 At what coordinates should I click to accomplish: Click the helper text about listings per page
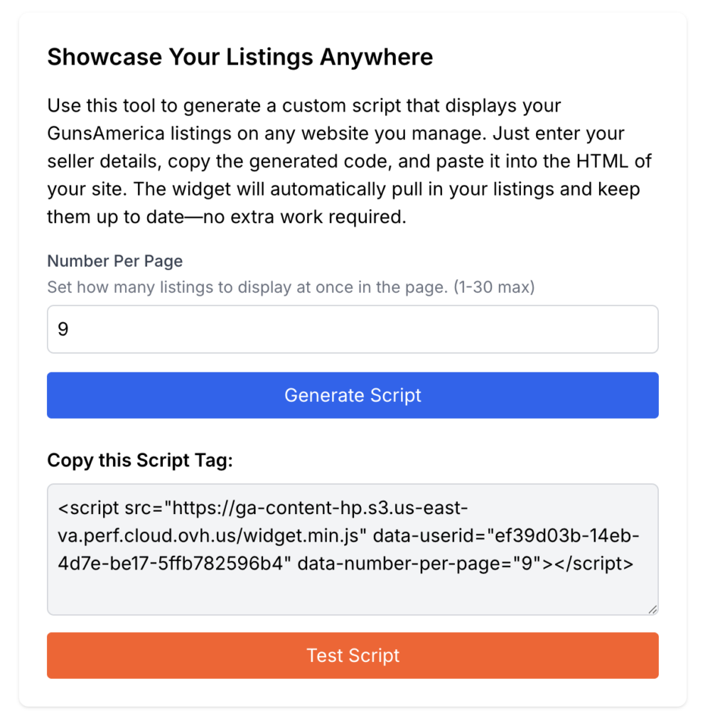tap(291, 287)
